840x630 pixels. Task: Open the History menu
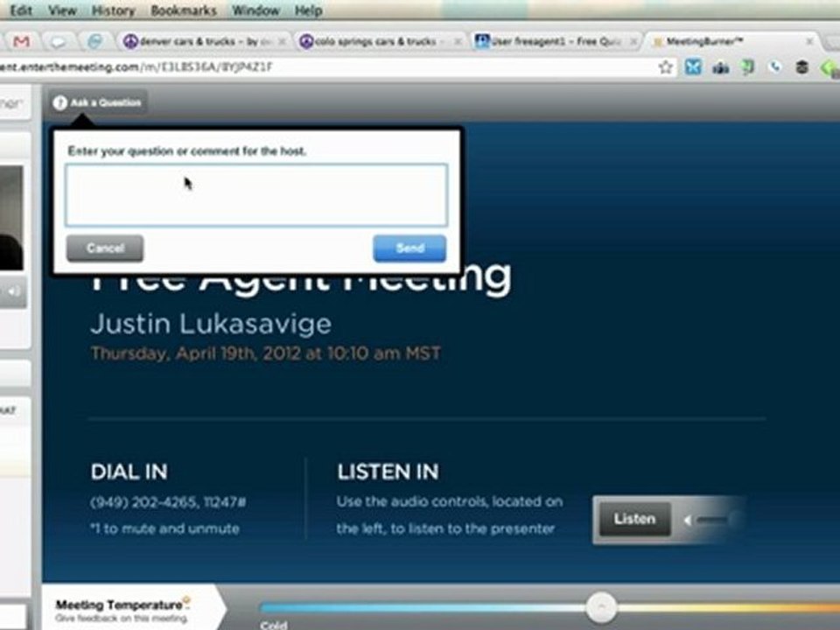[113, 10]
